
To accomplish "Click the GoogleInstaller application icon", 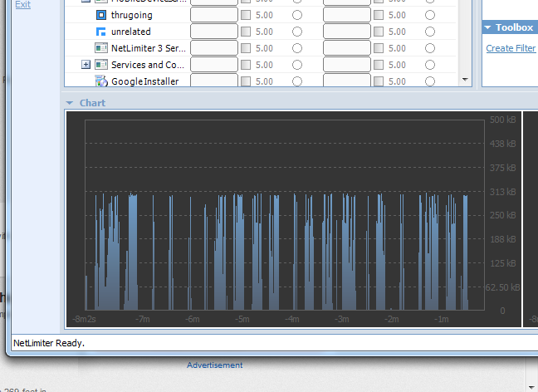I will click(101, 81).
